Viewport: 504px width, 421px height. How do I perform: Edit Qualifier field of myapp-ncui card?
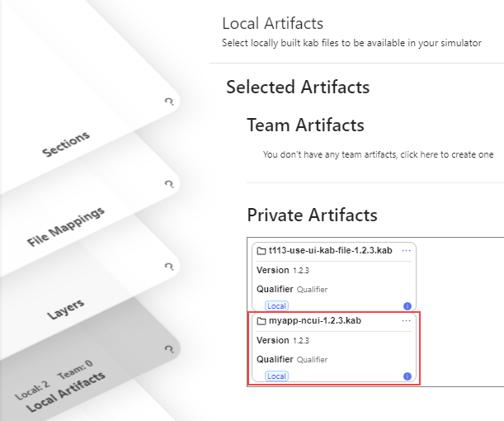click(x=312, y=360)
